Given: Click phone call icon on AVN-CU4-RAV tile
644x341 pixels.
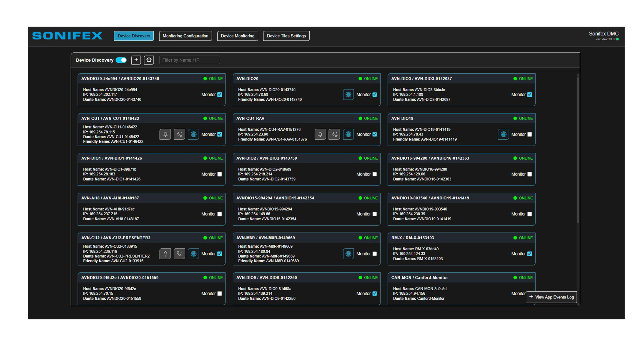Looking at the screenshot, I should click(x=334, y=135).
